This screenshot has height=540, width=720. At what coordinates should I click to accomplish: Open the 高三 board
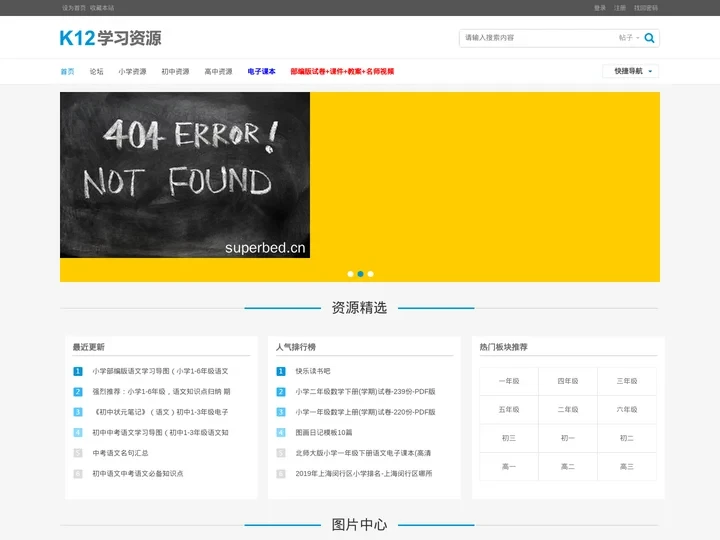627,467
